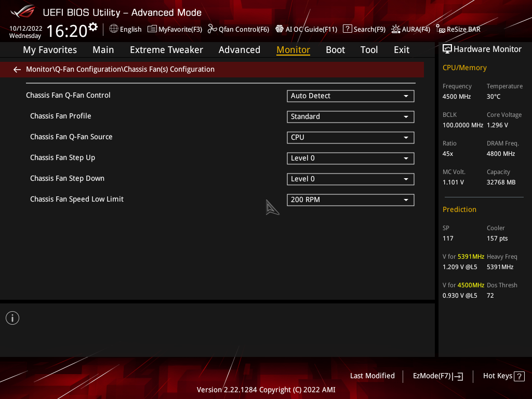The width and height of the screenshot is (532, 399).
Task: Click the info circle icon
Action: click(12, 318)
